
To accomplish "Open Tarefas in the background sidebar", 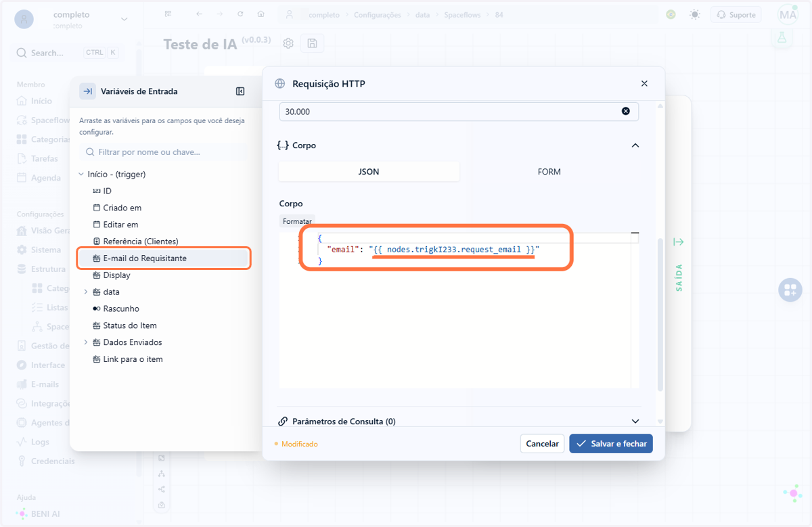I will click(x=45, y=158).
